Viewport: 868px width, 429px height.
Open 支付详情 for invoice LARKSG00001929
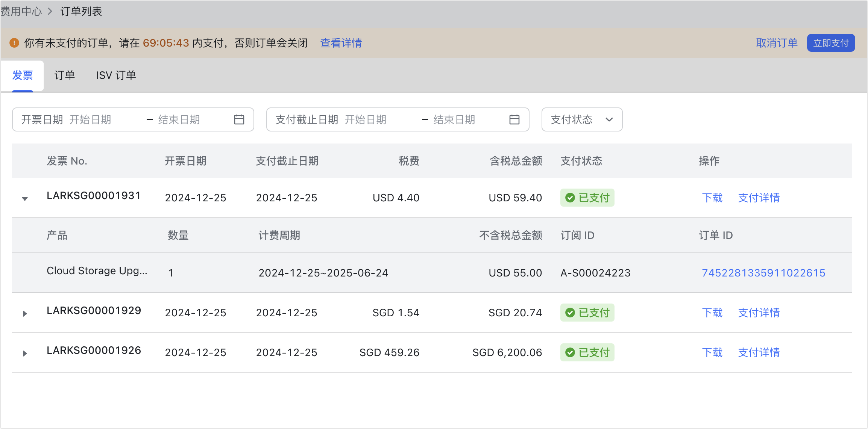coord(759,313)
